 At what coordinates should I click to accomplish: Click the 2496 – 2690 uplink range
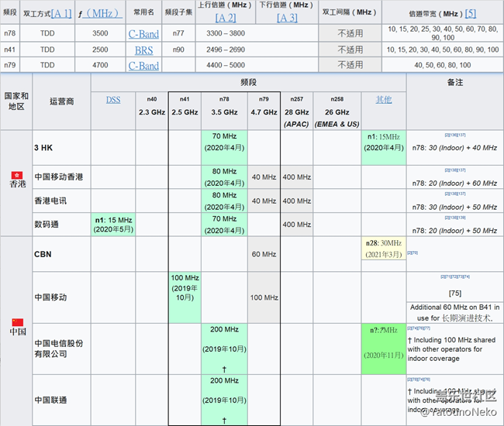pyautogui.click(x=226, y=50)
